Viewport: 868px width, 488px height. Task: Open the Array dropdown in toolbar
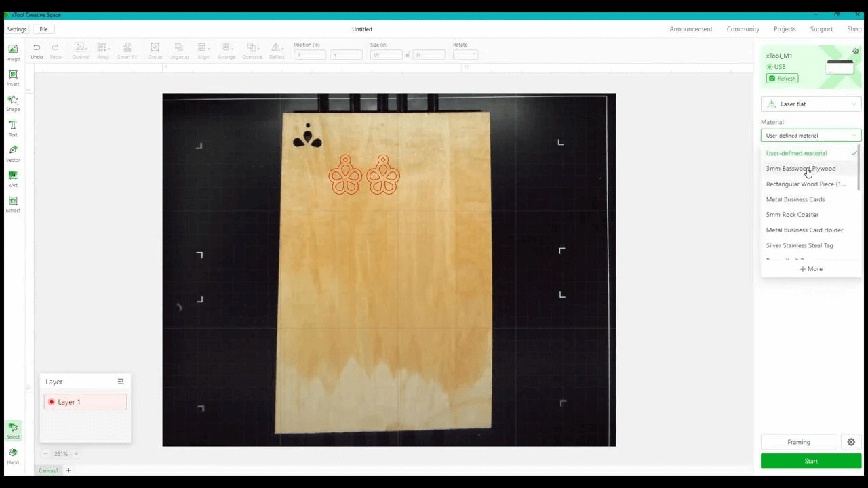point(103,51)
